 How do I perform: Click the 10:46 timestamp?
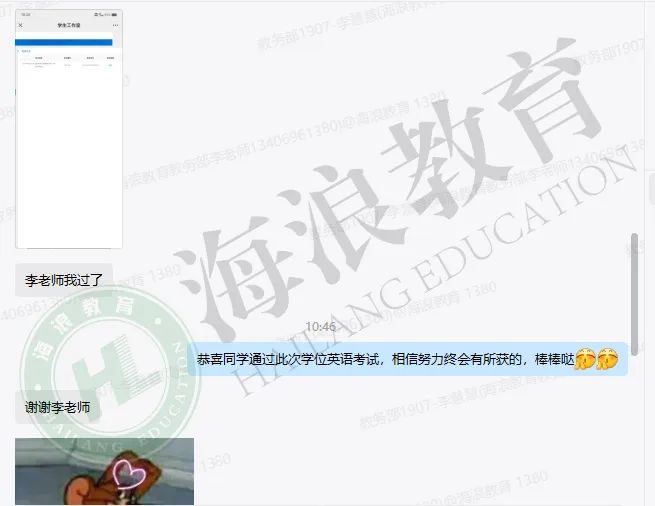point(321,327)
